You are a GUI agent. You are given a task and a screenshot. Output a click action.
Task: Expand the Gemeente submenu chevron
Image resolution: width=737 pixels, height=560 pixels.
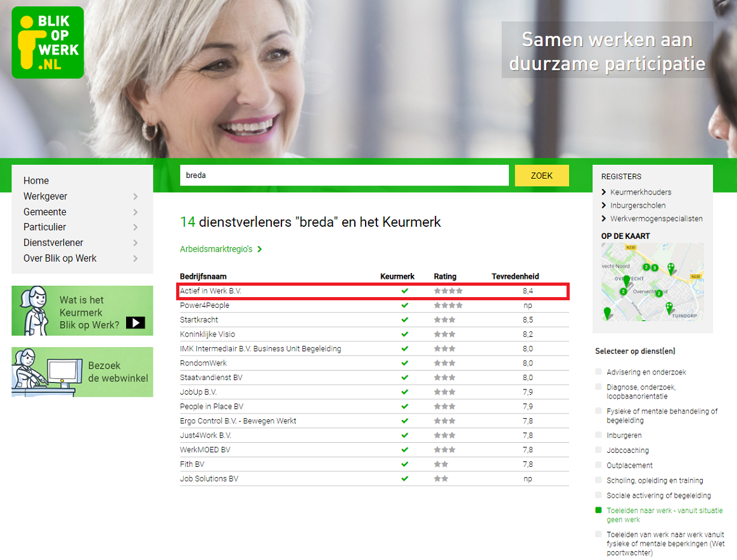pyautogui.click(x=136, y=212)
